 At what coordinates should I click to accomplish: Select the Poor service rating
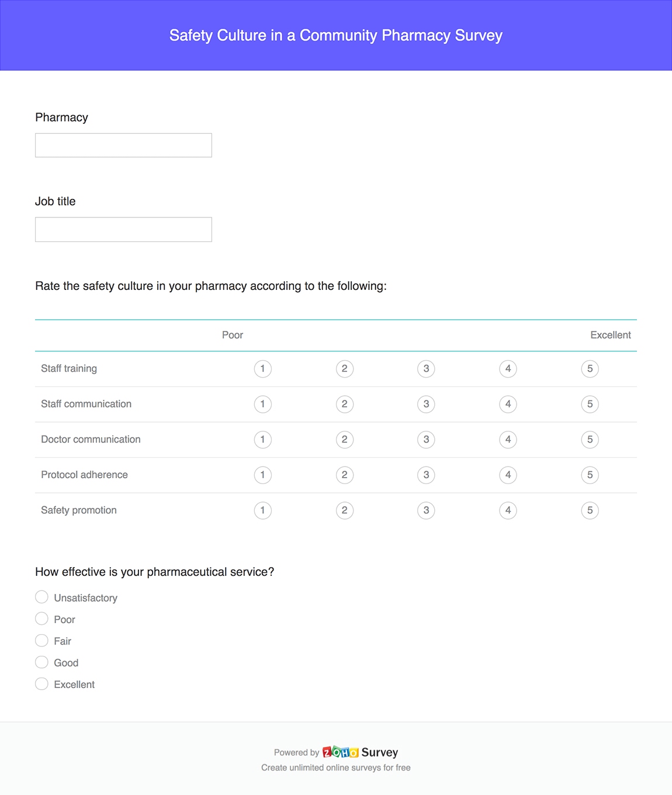[x=41, y=618]
